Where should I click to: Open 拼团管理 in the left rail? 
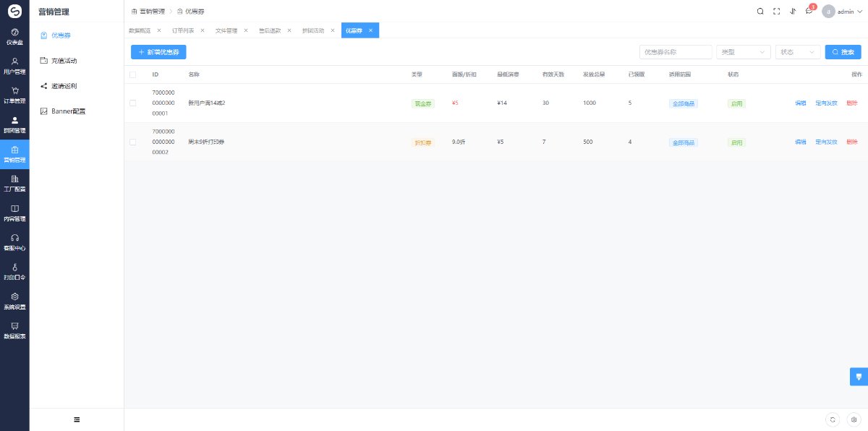pyautogui.click(x=14, y=125)
